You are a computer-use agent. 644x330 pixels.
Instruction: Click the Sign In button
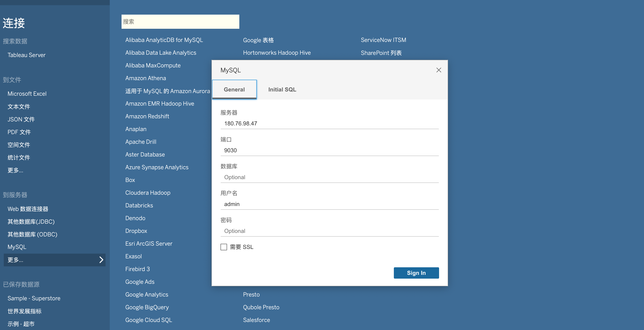(416, 273)
